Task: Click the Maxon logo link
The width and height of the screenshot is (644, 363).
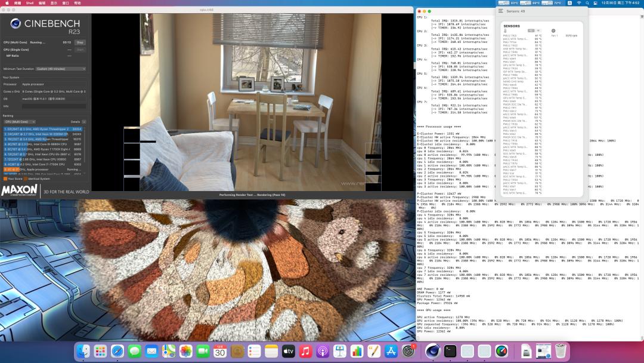Action: 20,191
